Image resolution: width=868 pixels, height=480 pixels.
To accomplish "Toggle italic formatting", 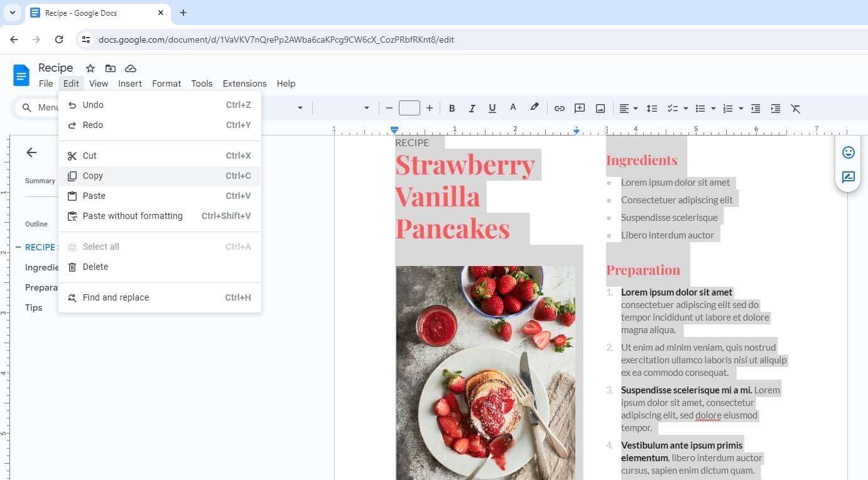I will (x=472, y=109).
